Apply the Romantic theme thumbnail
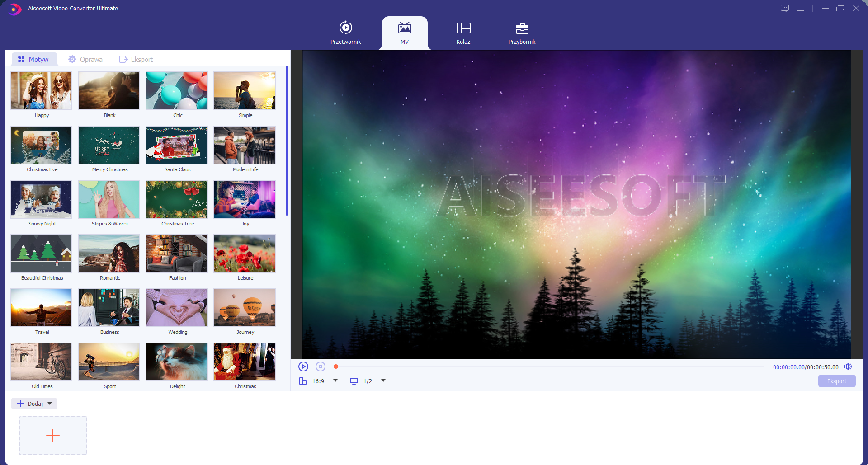Viewport: 868px width, 465px height. tap(109, 254)
